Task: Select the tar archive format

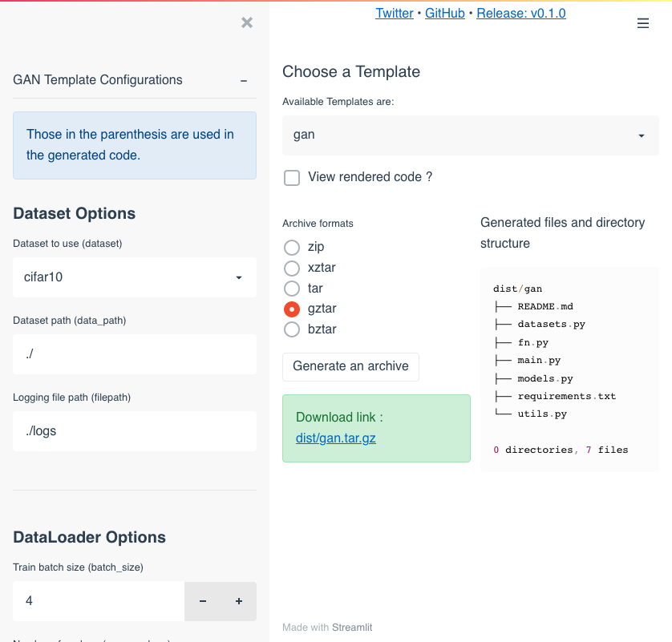Action: coord(292,289)
